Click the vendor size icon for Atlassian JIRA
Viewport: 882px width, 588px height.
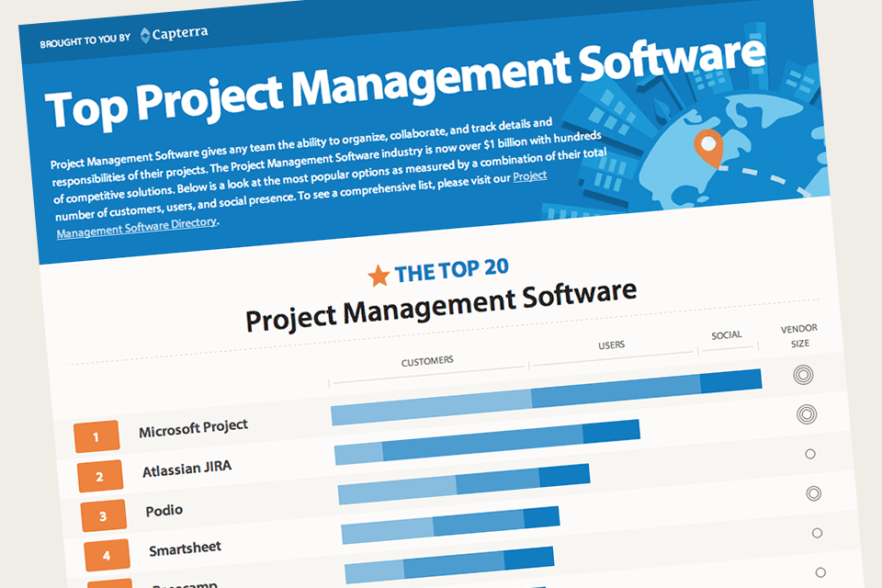[807, 414]
